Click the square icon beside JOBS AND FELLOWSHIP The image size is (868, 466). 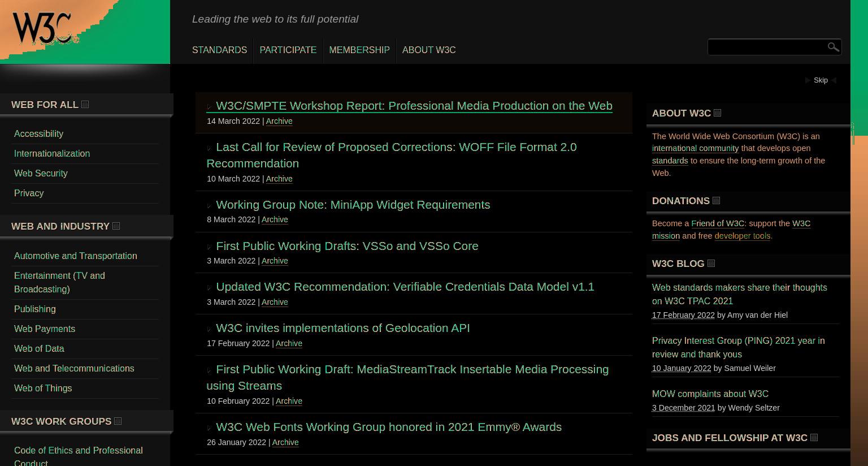pos(814,437)
